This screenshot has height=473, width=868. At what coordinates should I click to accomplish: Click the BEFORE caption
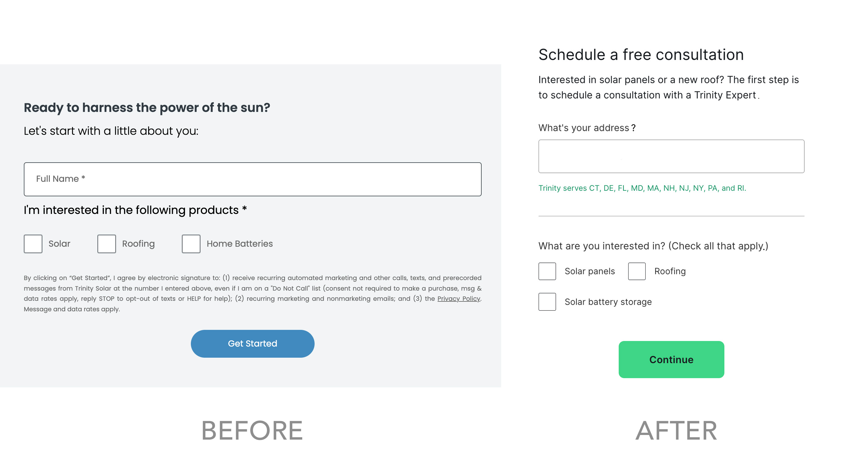(x=252, y=431)
